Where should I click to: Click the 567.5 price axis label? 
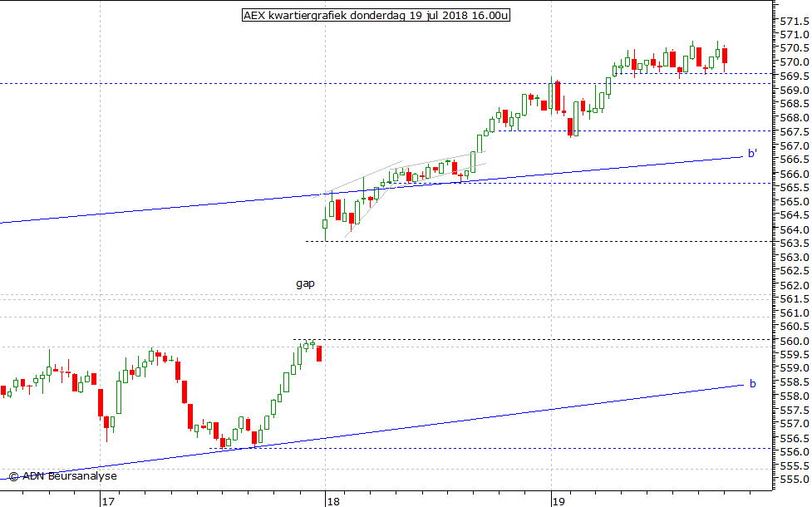coord(795,132)
